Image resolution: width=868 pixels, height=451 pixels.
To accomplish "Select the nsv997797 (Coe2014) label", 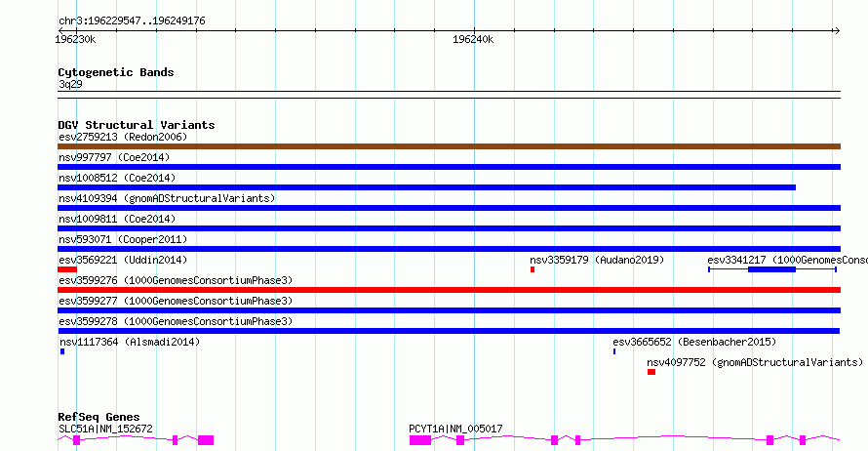I will (x=114, y=157).
